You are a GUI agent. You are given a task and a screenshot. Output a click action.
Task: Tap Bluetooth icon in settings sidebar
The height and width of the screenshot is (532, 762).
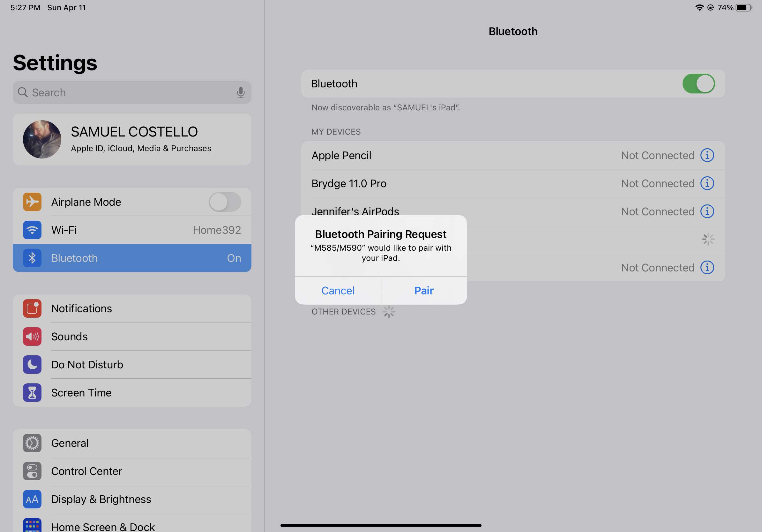point(32,258)
